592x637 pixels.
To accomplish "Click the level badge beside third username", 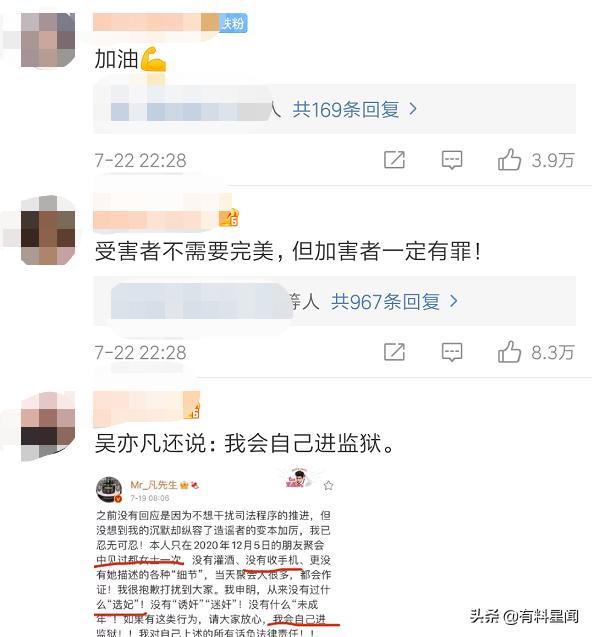I will (x=192, y=411).
